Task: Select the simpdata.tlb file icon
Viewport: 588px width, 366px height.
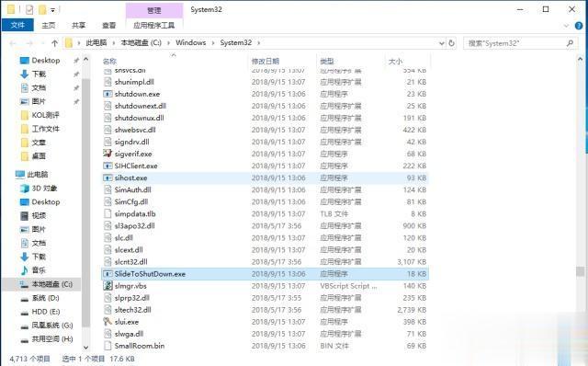Action: click(107, 213)
